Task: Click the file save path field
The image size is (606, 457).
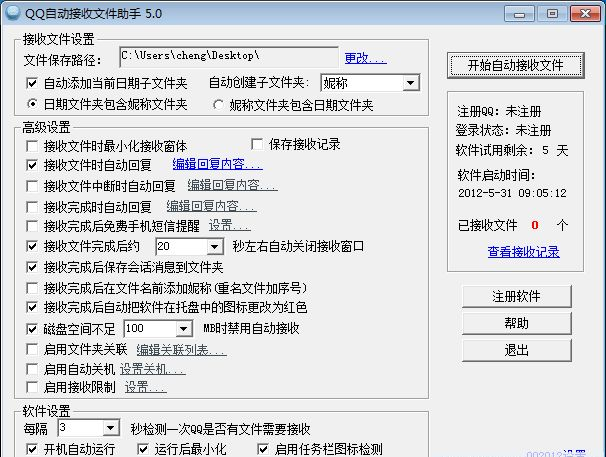Action: [x=229, y=57]
